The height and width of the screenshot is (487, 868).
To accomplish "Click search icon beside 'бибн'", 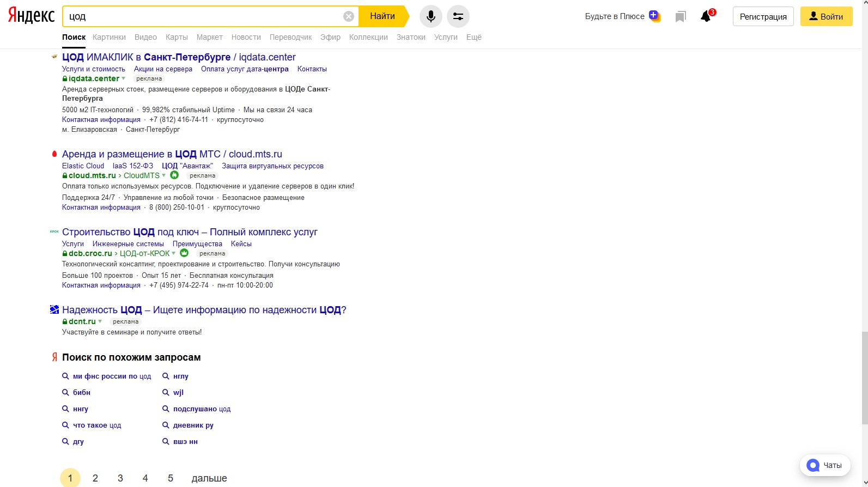I will click(x=65, y=392).
